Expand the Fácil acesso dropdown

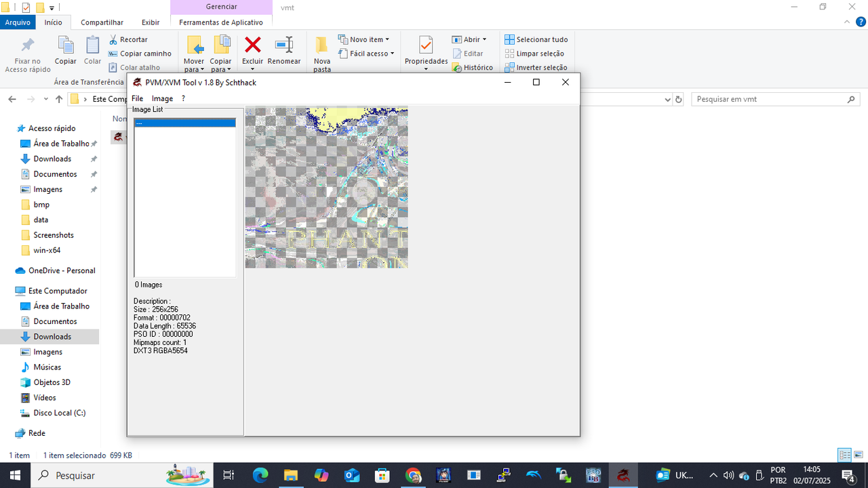tap(367, 54)
